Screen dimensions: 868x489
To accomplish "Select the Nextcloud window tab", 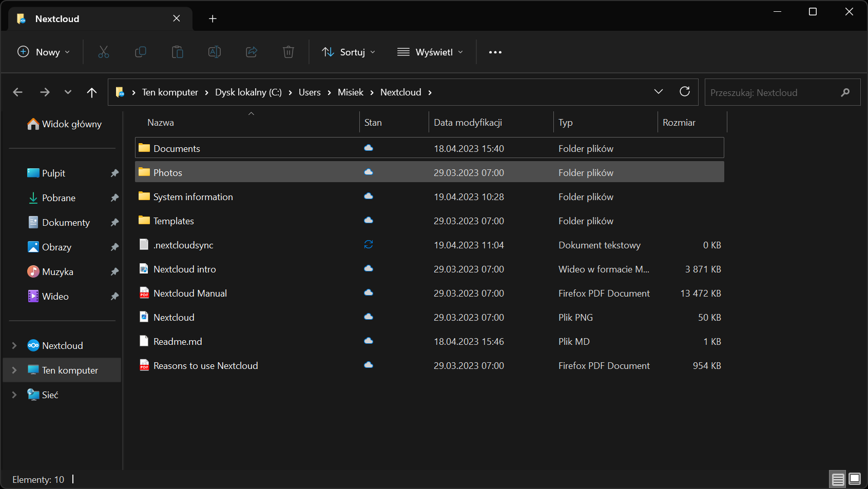I will [x=101, y=18].
